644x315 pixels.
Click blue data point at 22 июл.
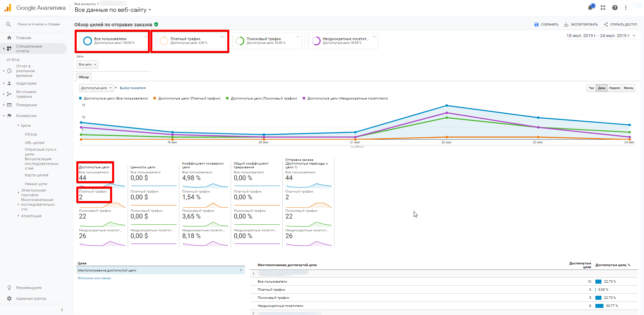pos(447,106)
